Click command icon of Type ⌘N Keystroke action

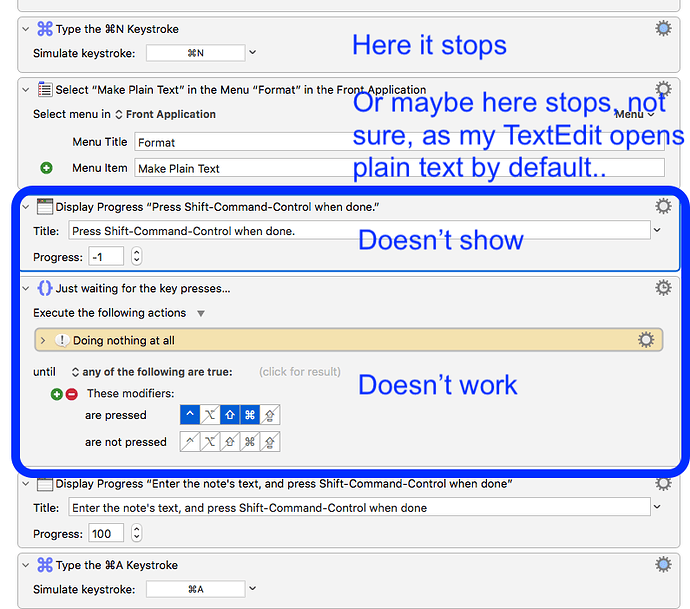pos(45,29)
